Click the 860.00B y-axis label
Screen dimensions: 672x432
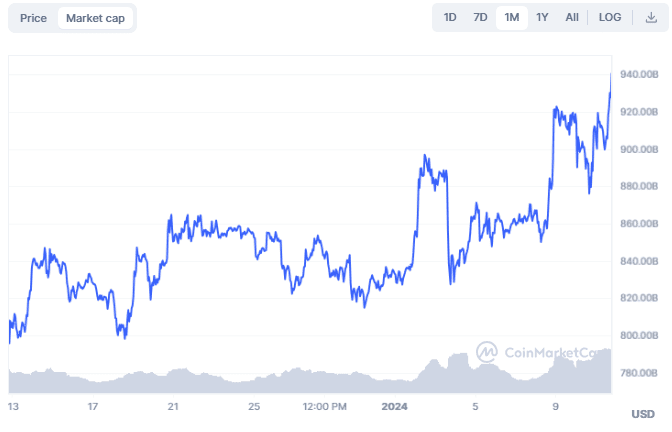coord(638,224)
